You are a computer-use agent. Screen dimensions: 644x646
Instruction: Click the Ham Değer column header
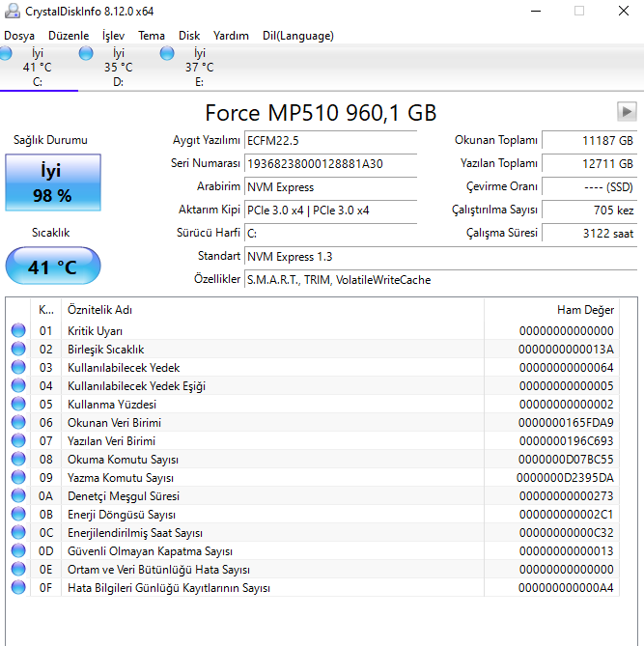click(551, 310)
